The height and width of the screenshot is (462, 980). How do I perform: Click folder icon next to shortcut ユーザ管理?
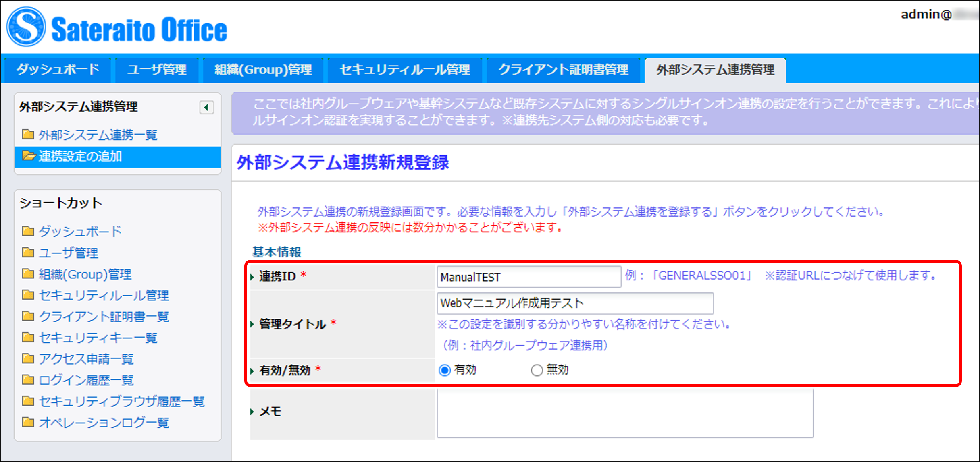tap(28, 253)
